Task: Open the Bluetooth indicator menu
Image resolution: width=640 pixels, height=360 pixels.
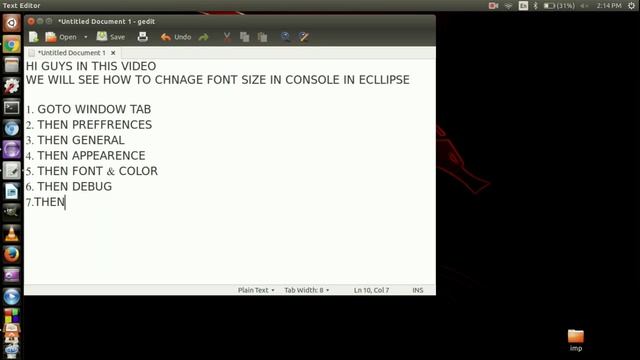Action: point(536,6)
